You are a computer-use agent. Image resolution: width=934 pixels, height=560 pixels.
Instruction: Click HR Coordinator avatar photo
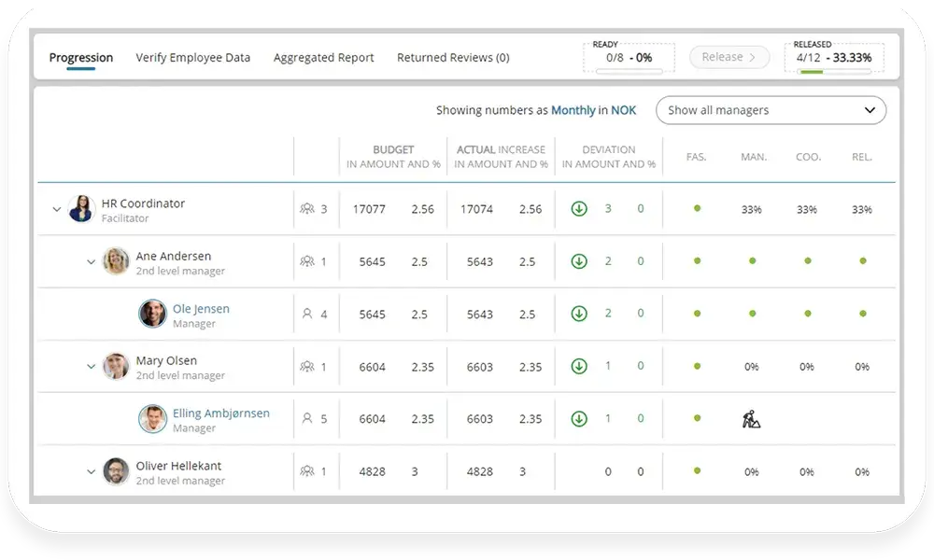coord(81,209)
